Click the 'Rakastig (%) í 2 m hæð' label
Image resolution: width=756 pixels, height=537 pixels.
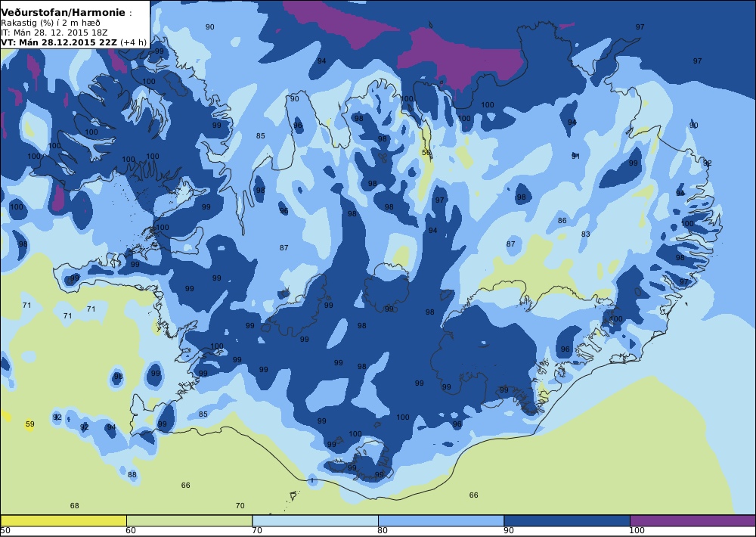click(51, 23)
